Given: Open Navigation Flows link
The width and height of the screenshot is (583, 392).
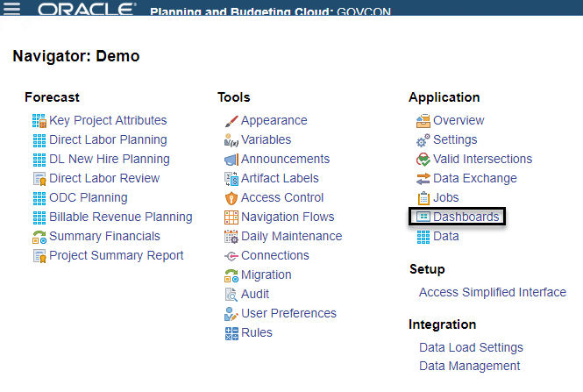Looking at the screenshot, I should [x=288, y=217].
